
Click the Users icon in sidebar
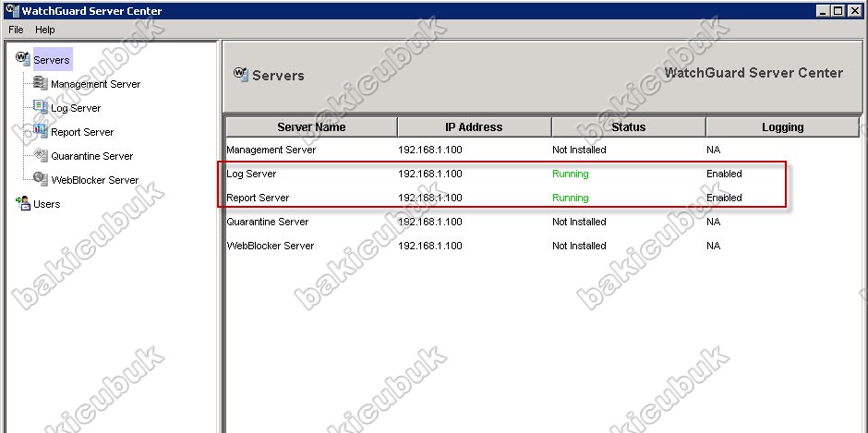tap(23, 203)
